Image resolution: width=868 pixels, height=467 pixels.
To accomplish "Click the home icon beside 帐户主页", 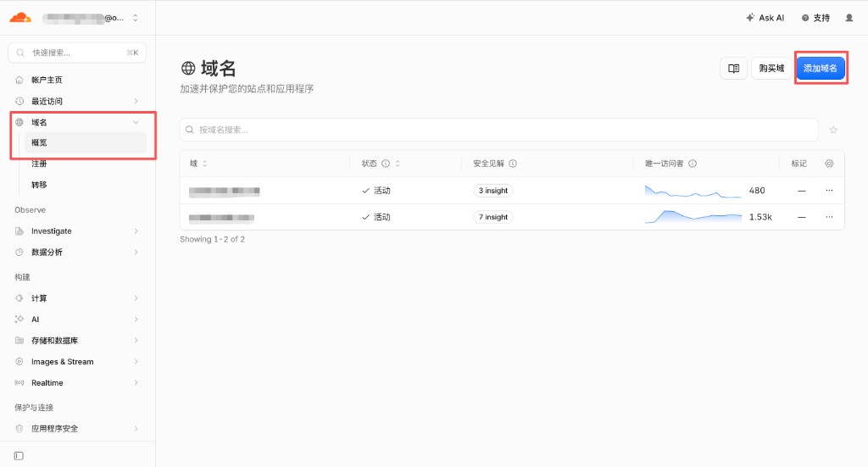I will pyautogui.click(x=19, y=80).
